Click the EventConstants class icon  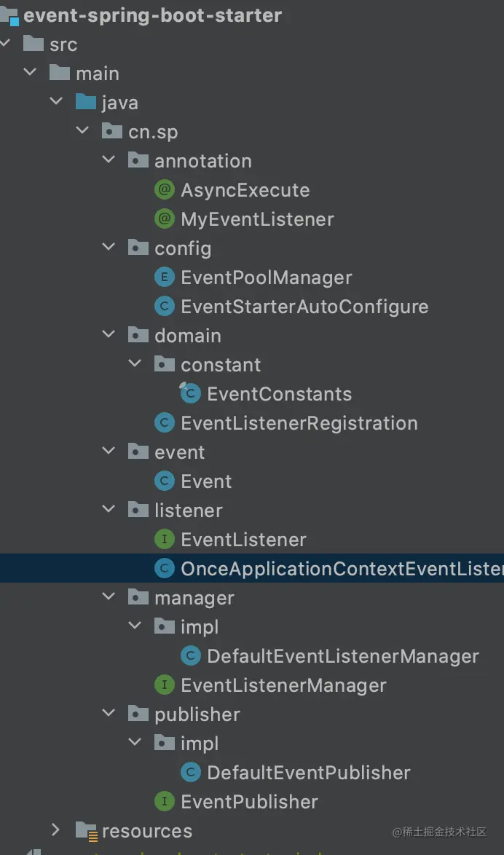[190, 393]
